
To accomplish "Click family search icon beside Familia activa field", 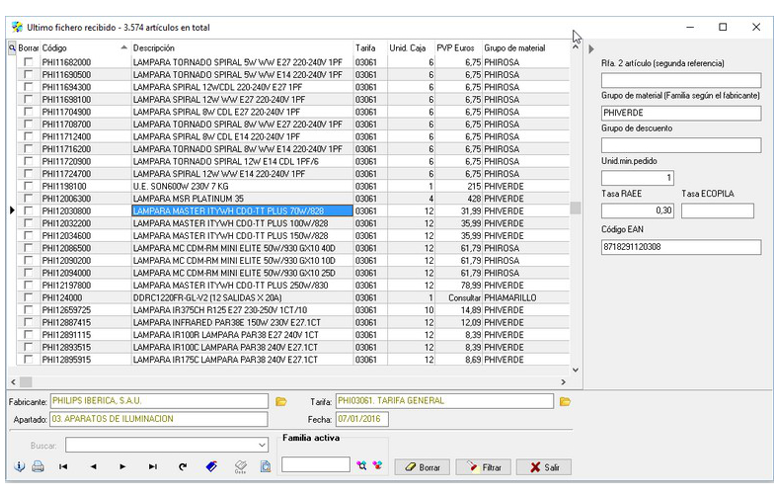I will pyautogui.click(x=361, y=466).
